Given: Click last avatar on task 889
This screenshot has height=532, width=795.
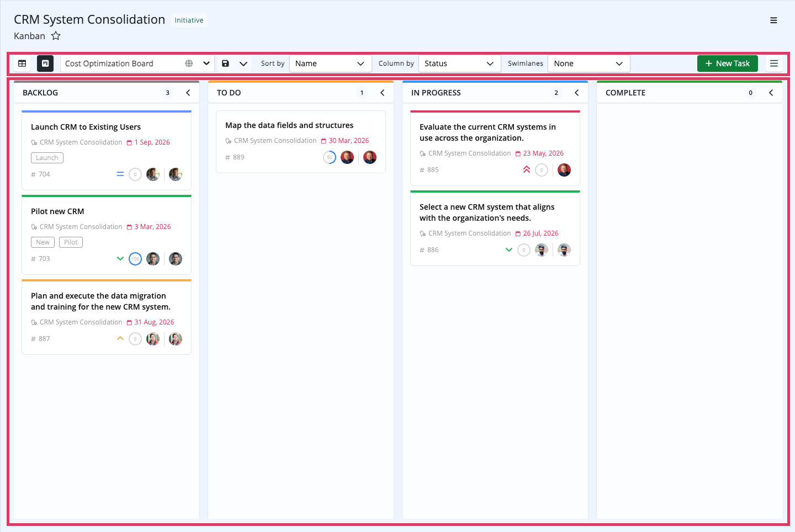Looking at the screenshot, I should (370, 157).
